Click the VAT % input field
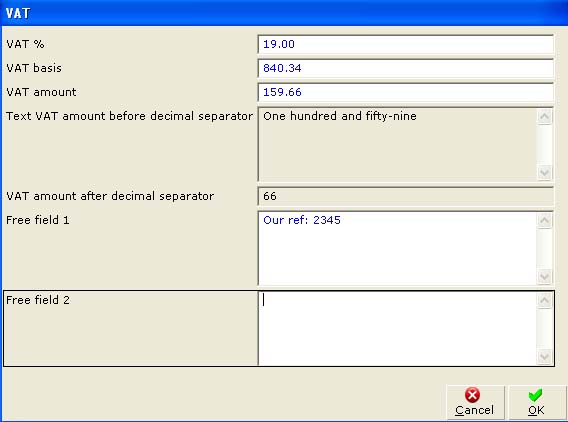This screenshot has width=568, height=422. [x=406, y=44]
